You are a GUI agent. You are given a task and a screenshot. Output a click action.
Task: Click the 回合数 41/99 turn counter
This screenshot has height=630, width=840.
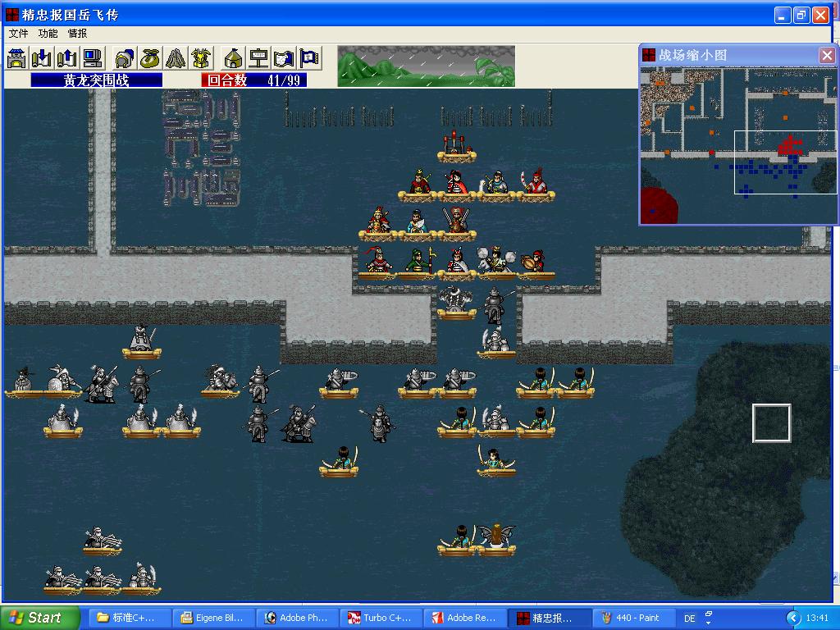[254, 80]
